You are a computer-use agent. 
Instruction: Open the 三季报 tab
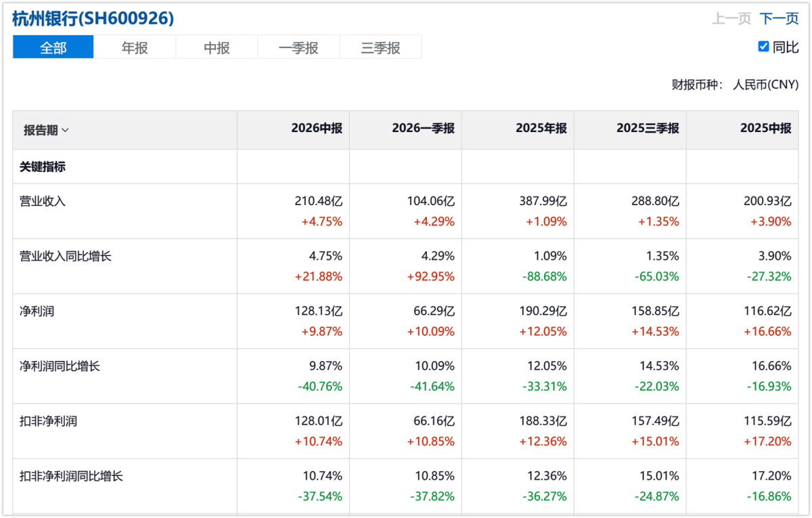(x=380, y=47)
